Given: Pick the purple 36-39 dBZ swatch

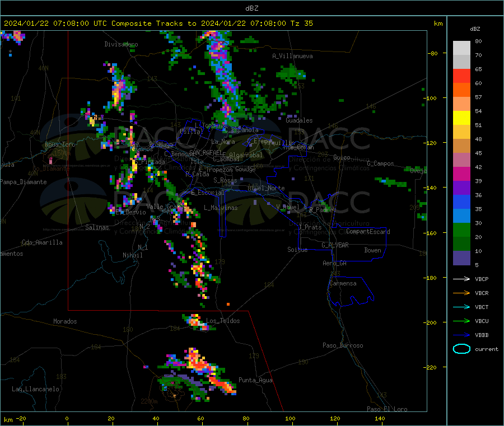Looking at the screenshot, I should [x=461, y=188].
